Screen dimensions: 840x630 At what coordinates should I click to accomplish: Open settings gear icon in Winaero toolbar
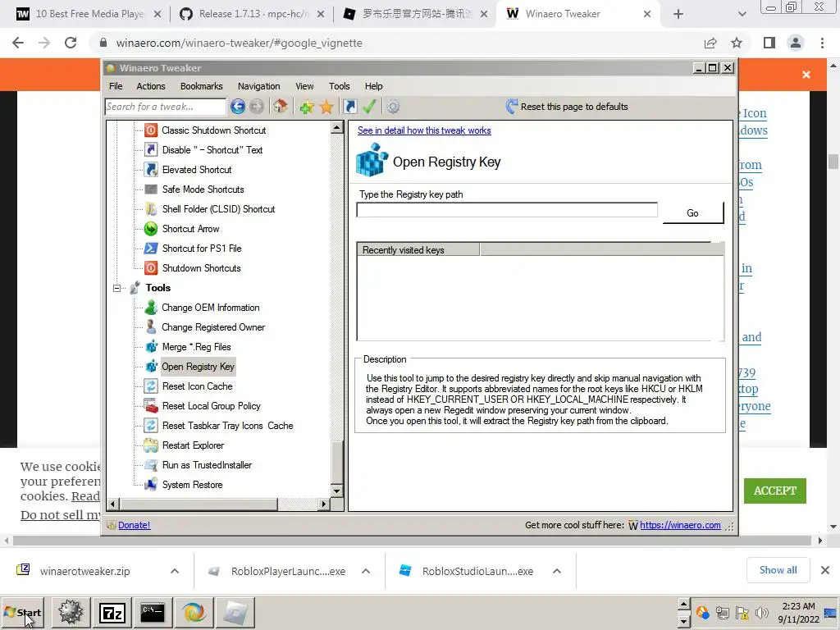pos(393,107)
